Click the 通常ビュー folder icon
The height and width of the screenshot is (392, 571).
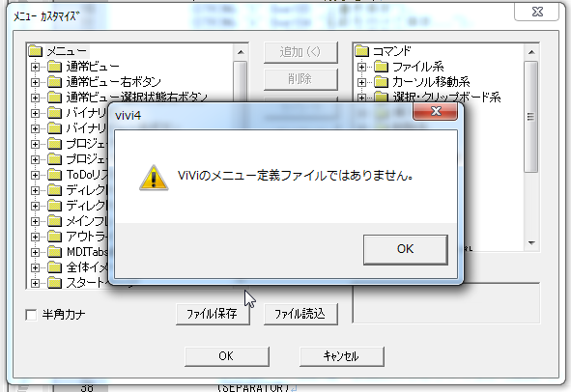54,67
